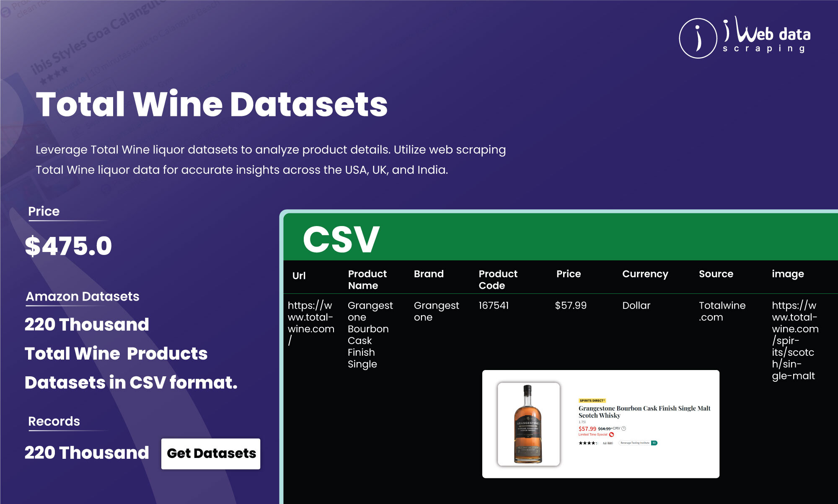
Task: Select the Datasets in CSV format line
Action: pyautogui.click(x=131, y=383)
